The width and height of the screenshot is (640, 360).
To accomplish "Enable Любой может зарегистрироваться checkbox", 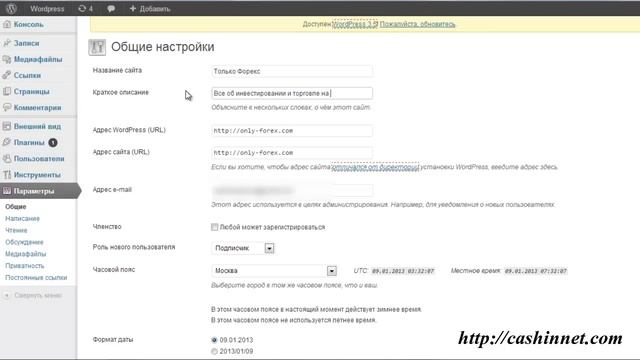I will (x=214, y=227).
